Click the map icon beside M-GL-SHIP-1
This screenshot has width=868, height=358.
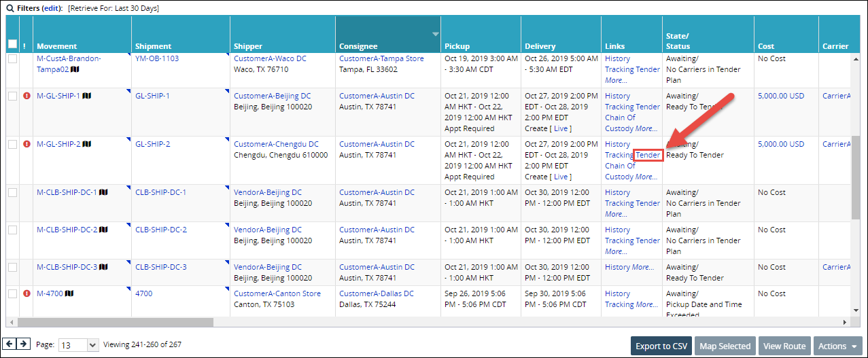click(87, 96)
